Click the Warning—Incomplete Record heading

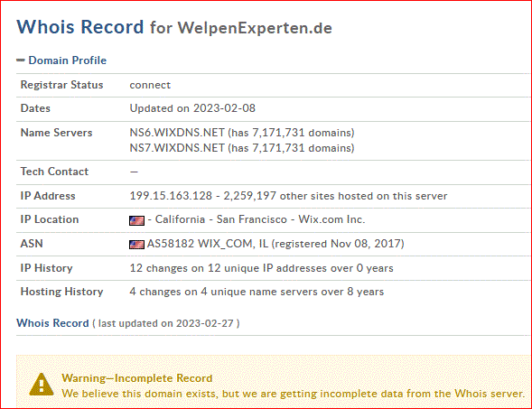point(137,378)
